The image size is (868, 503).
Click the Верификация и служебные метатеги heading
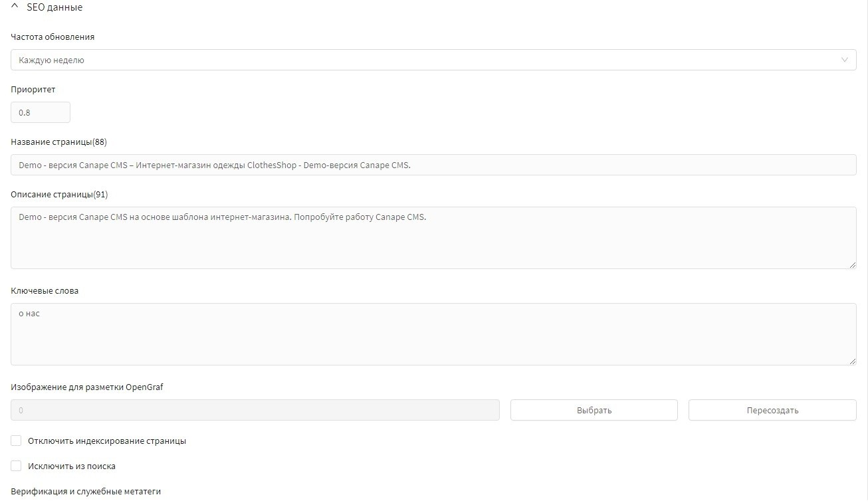pyautogui.click(x=86, y=492)
